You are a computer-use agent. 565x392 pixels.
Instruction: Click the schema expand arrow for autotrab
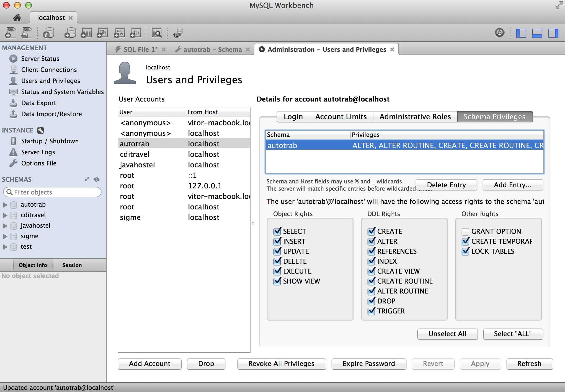(x=5, y=204)
